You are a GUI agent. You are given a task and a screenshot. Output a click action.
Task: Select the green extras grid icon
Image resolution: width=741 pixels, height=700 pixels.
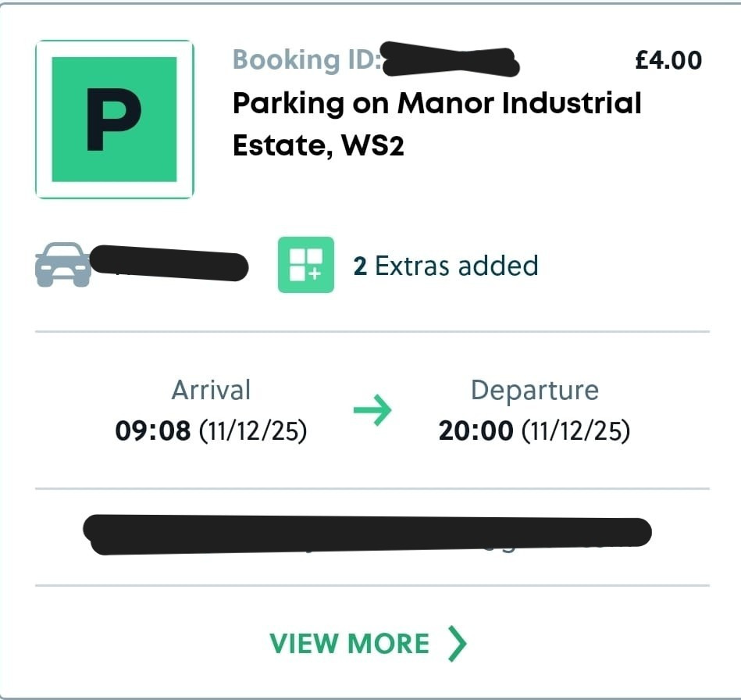[x=305, y=265]
